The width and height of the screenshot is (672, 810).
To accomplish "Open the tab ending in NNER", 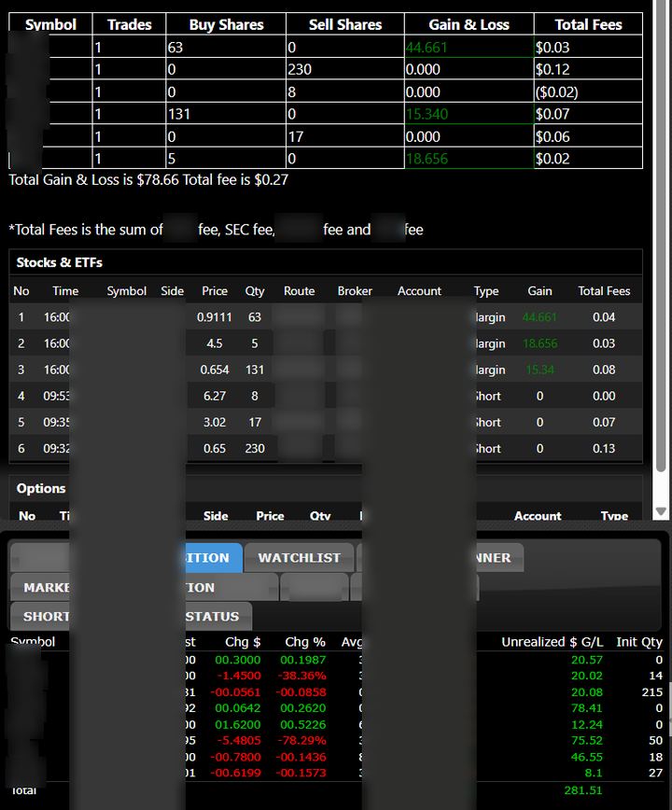I will 499,558.
